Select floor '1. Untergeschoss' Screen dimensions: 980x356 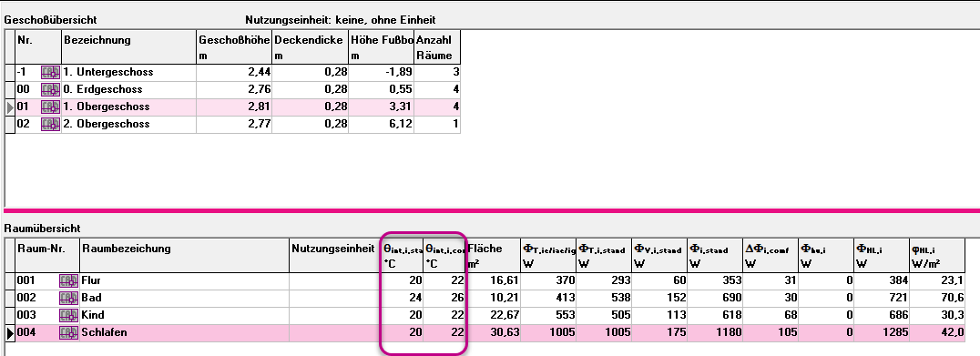(x=107, y=72)
